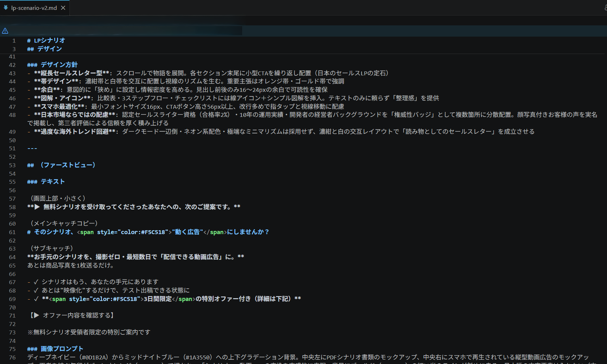This screenshot has height=364, width=607.
Task: Click the note '(画面上部・小さく)'
Action: click(x=58, y=199)
